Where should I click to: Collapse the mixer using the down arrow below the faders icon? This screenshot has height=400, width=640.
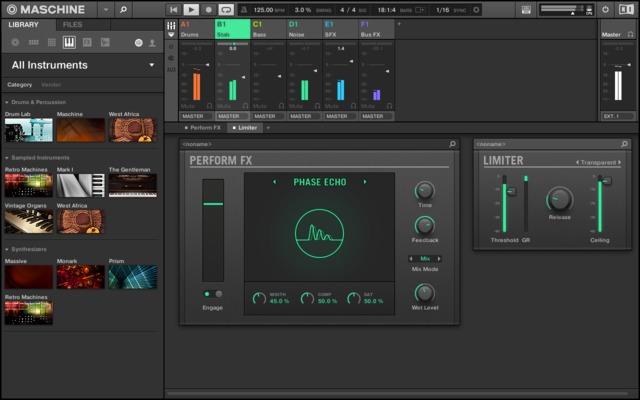171,35
